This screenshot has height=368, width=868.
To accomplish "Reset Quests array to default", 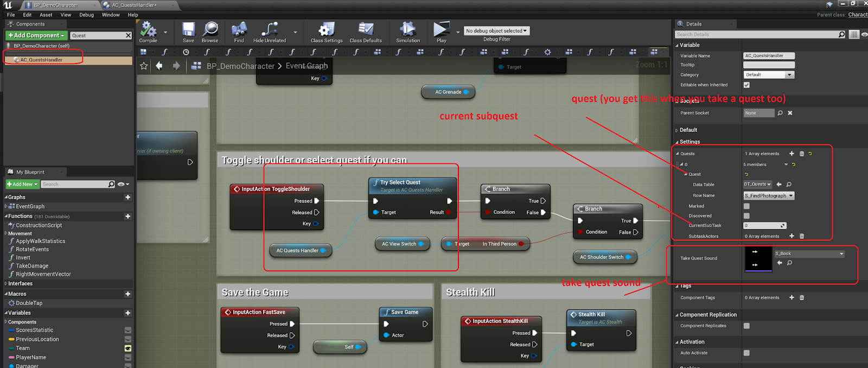I will (x=810, y=154).
